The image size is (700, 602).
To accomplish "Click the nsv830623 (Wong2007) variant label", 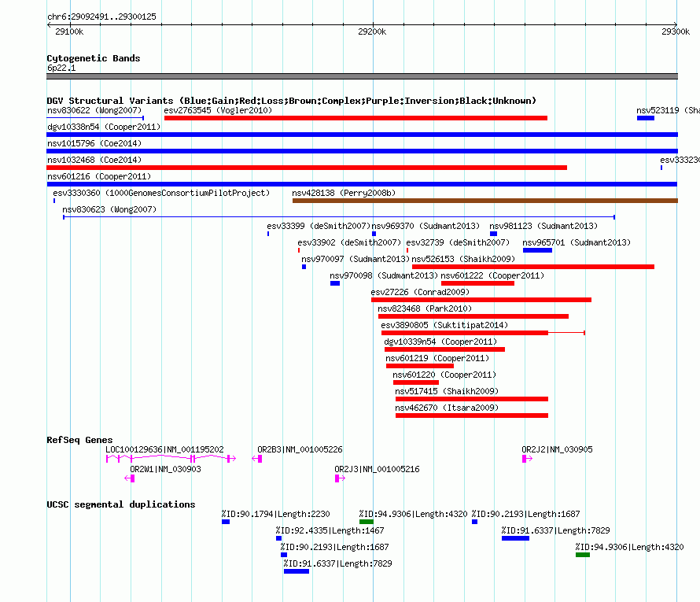I will click(x=109, y=209).
